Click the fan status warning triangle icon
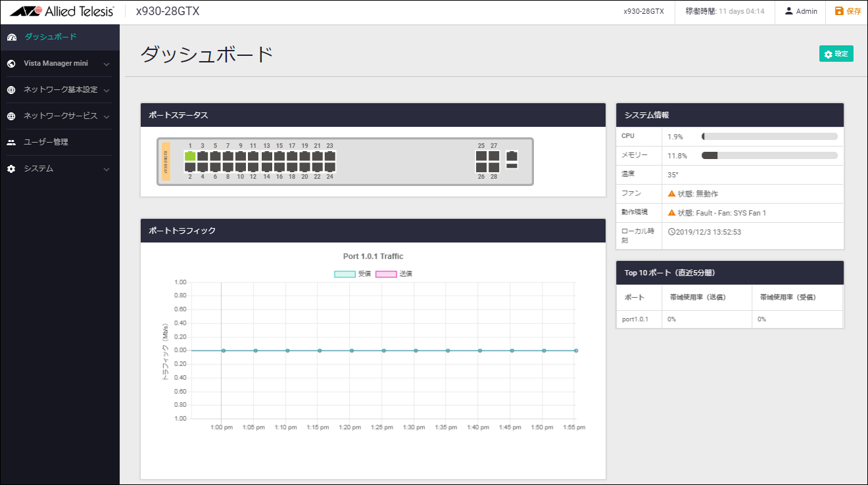 tap(671, 194)
